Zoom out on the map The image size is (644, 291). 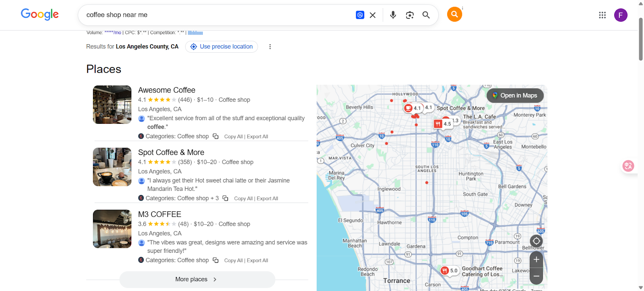tap(536, 276)
